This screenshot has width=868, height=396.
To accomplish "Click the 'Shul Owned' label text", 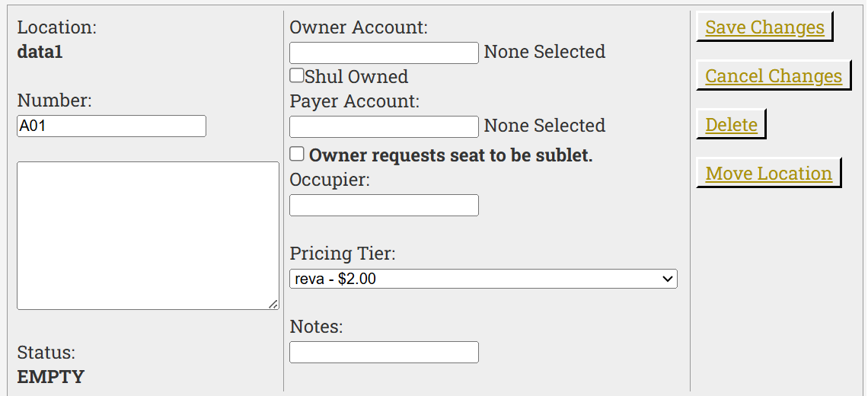I will (356, 77).
